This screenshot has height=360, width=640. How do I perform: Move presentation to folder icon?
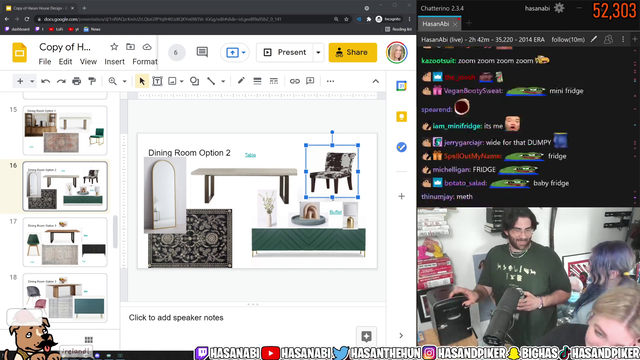(x=131, y=47)
